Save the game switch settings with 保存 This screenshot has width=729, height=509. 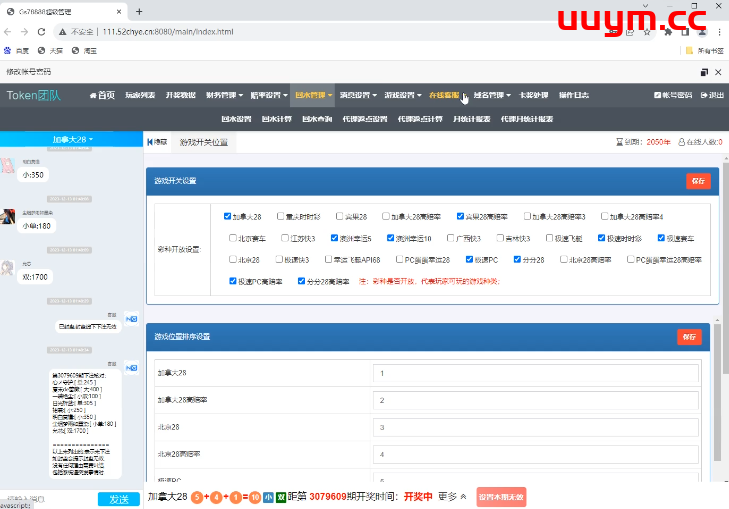click(x=698, y=181)
